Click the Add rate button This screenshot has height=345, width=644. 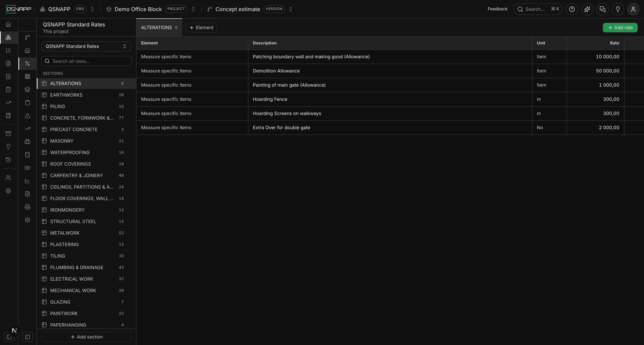click(x=620, y=27)
